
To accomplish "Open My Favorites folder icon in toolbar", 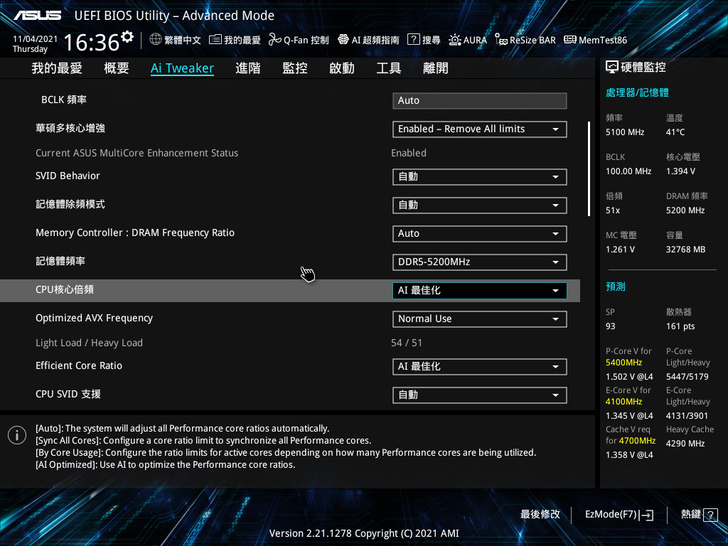I will tap(215, 39).
